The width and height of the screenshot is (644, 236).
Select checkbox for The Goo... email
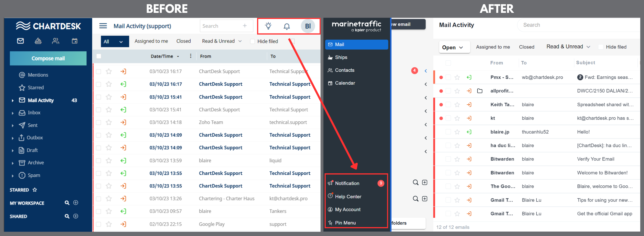point(448,186)
